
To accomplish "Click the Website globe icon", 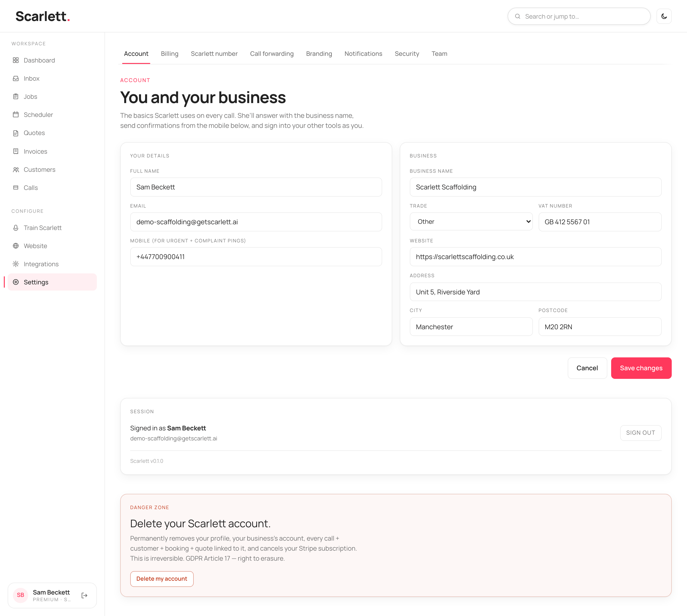I will (16, 246).
